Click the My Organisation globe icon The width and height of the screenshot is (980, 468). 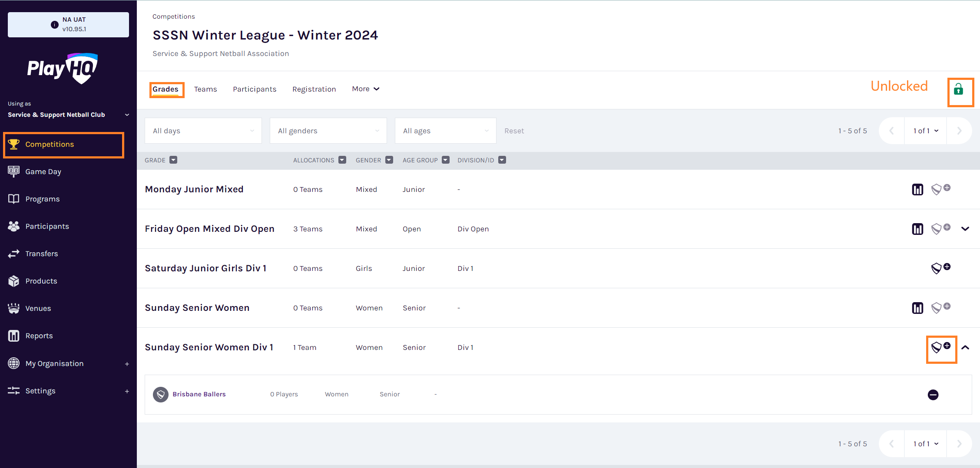[x=14, y=363]
